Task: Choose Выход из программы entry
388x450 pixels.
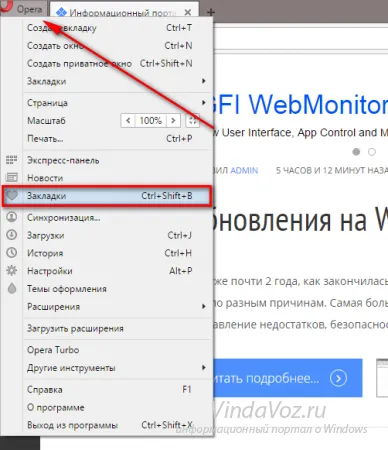Action: click(117, 425)
